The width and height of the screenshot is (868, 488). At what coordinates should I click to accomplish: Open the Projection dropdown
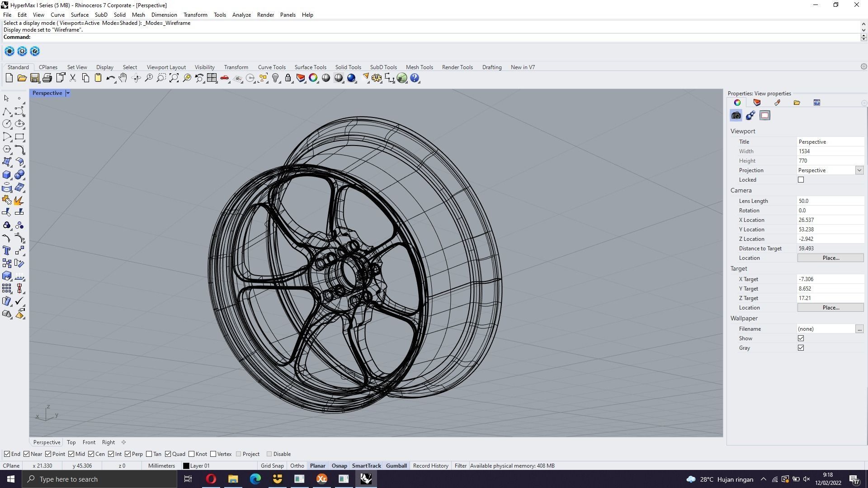859,170
